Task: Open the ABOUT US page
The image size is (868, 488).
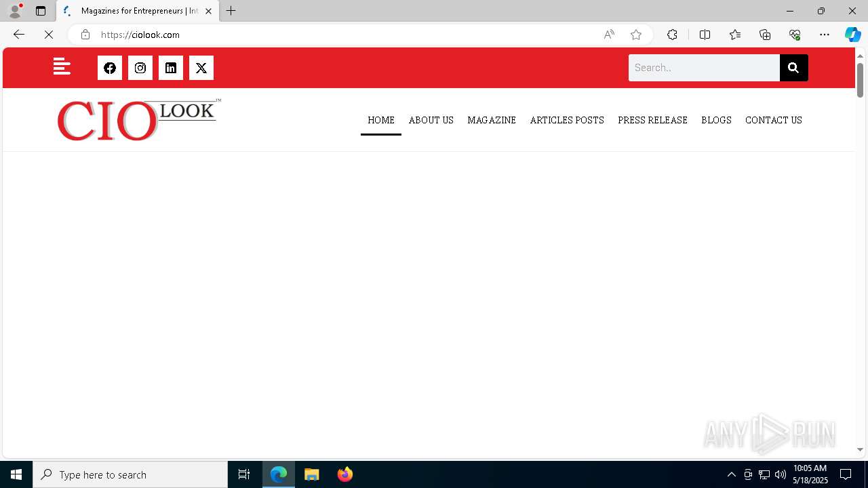Action: pyautogui.click(x=431, y=120)
